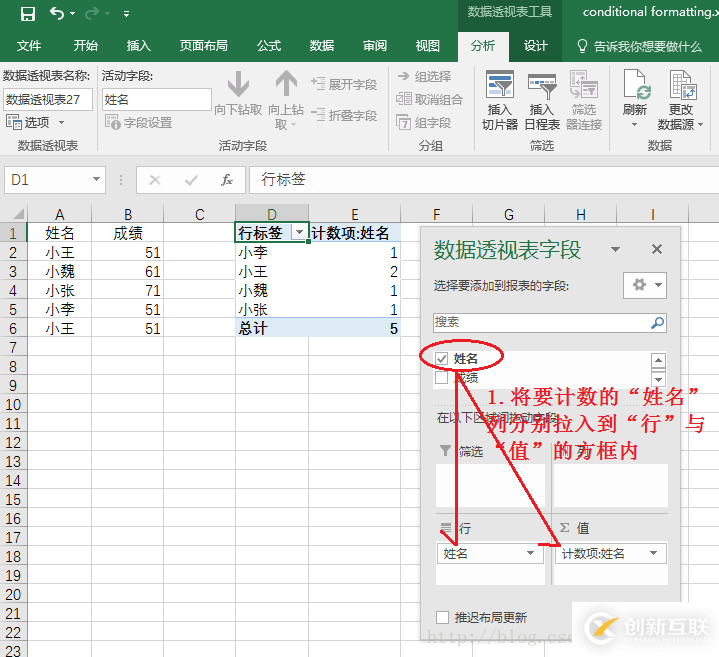Click the Undo arrow icon

click(57, 13)
